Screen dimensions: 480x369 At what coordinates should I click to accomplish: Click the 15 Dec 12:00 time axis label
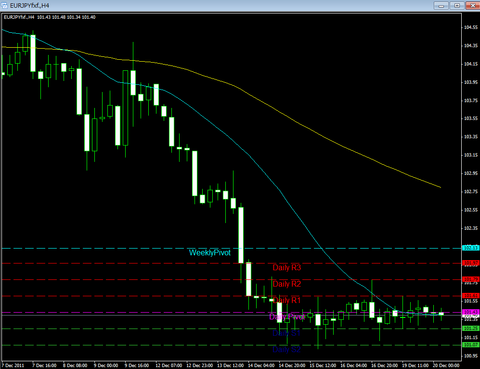(323, 365)
